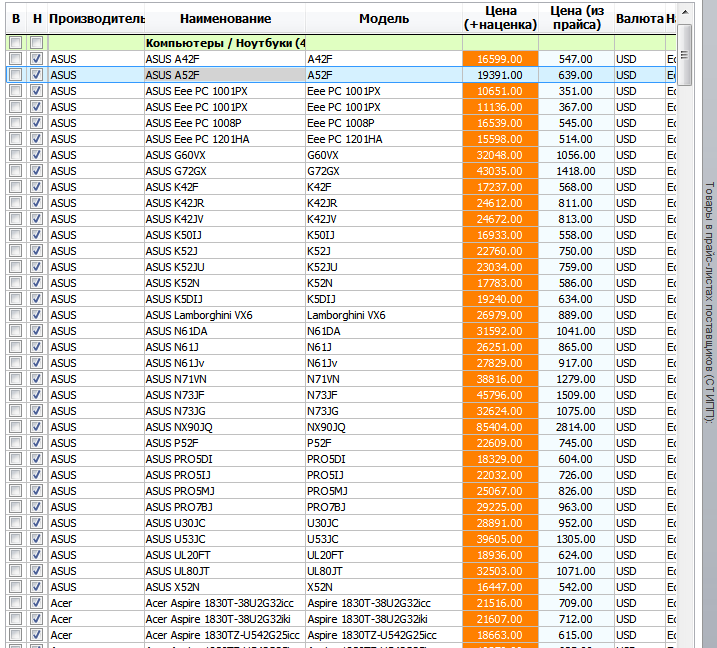Click the scrollbar up arrow
Image resolution: width=717 pixels, height=648 pixels.
click(x=685, y=12)
